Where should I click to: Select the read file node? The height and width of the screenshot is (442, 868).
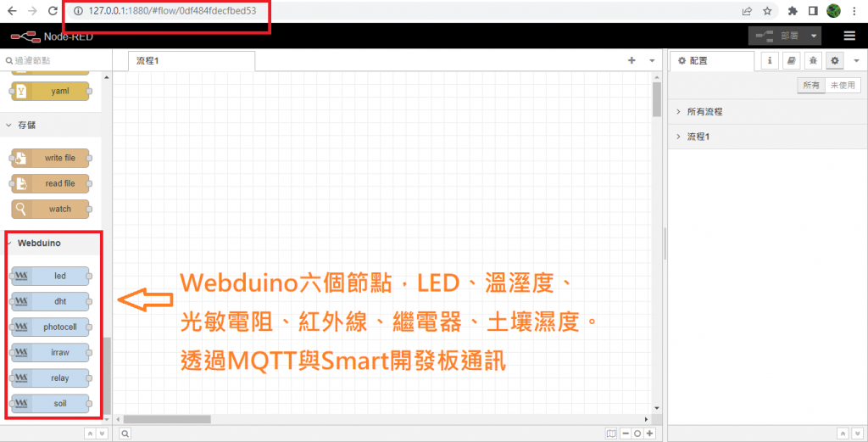(50, 183)
